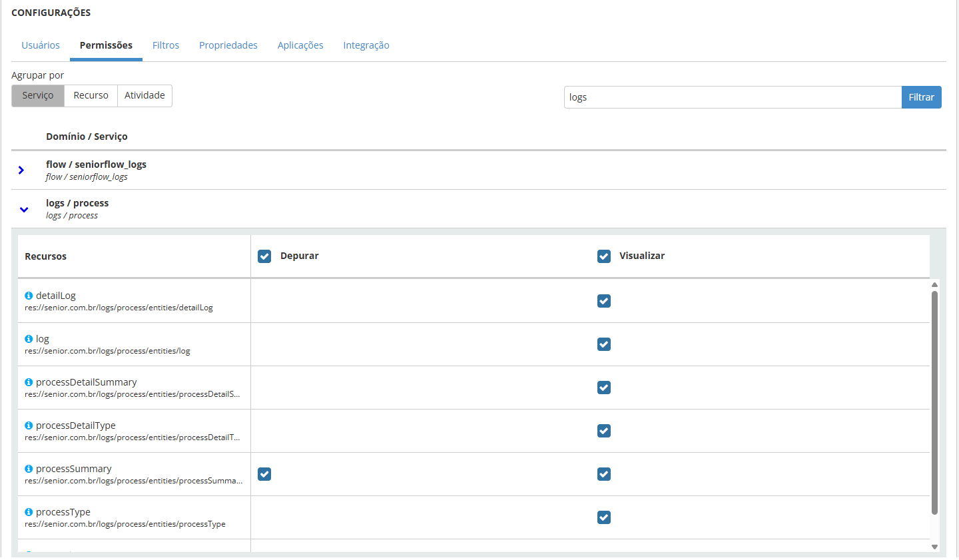Click the resources list vertical scrollbar thumb
The width and height of the screenshot is (959, 560).
pyautogui.click(x=934, y=400)
